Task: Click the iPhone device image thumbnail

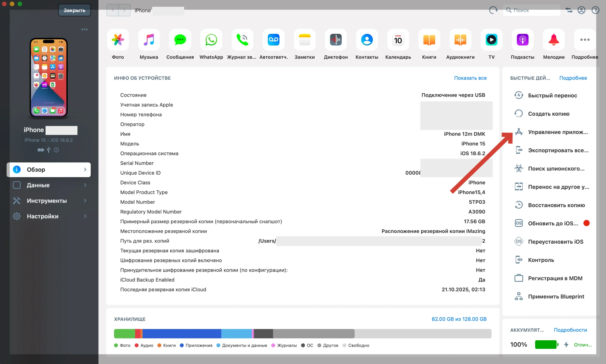Action: 49,78
